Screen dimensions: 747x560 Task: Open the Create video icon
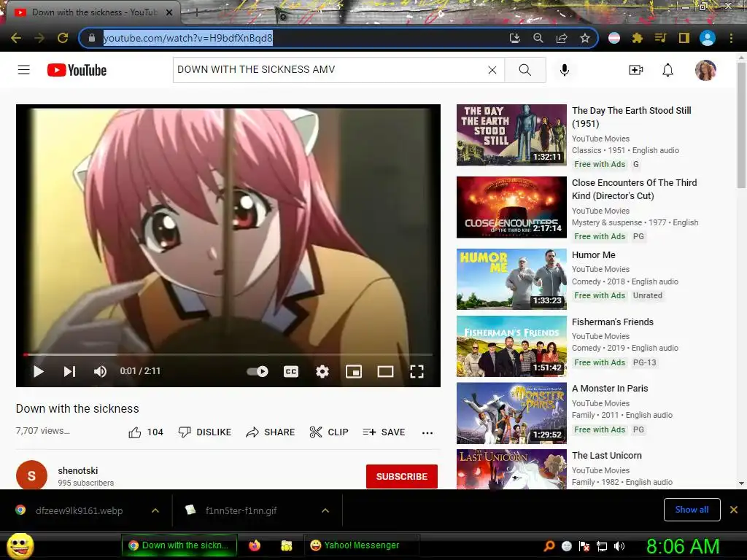click(x=636, y=70)
